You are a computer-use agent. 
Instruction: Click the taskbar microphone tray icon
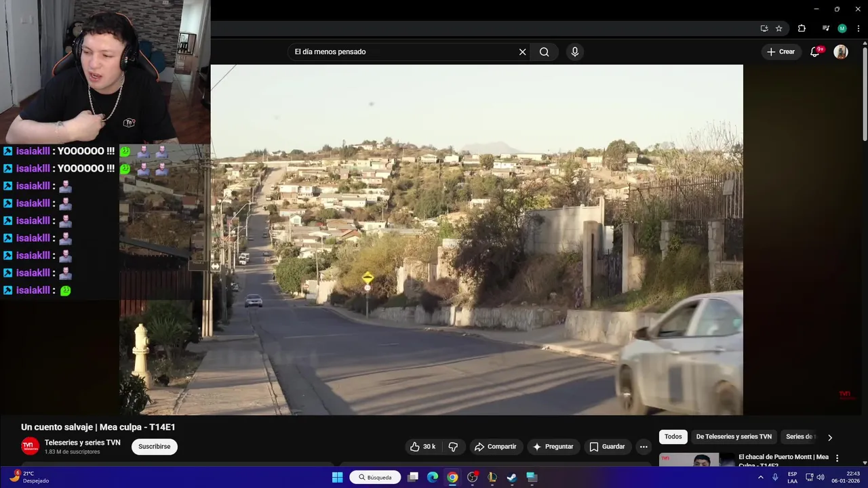coord(775,477)
